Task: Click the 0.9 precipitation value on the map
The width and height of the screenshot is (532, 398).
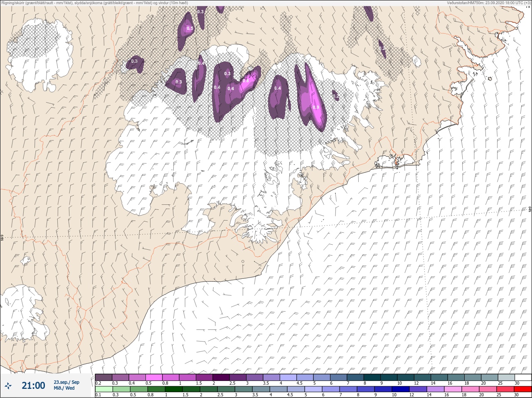Action: point(315,108)
